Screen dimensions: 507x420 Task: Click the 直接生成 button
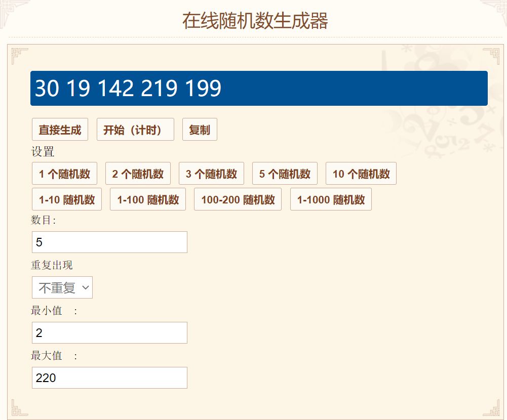60,130
